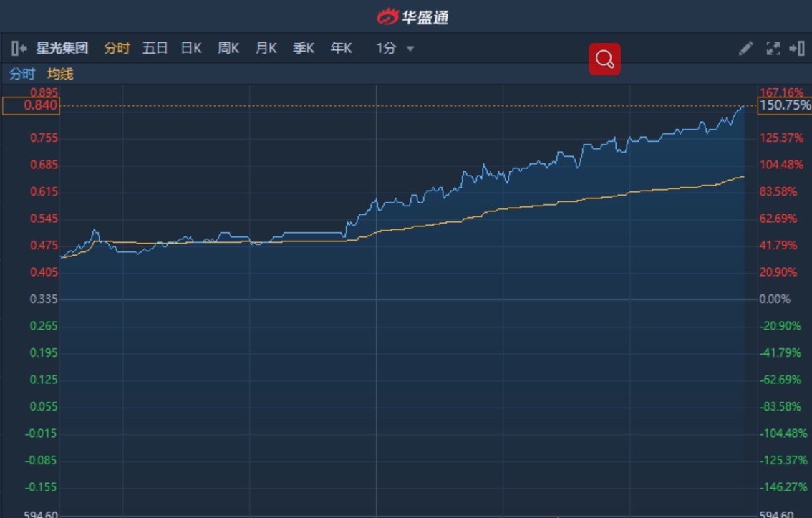This screenshot has height=518, width=812.
Task: Toggle the yellow 均线 average line legend
Action: (60, 74)
